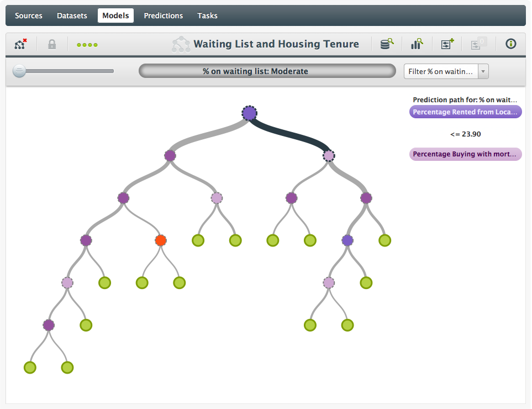Click the bar chart with magnifier icon

417,44
